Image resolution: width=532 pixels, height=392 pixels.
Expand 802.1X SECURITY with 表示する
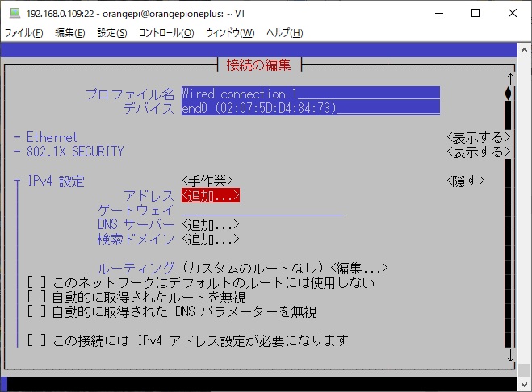pyautogui.click(x=478, y=152)
